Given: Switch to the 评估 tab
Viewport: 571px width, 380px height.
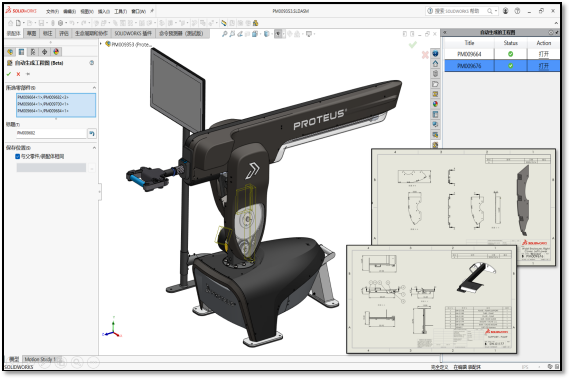Looking at the screenshot, I should 64,33.
